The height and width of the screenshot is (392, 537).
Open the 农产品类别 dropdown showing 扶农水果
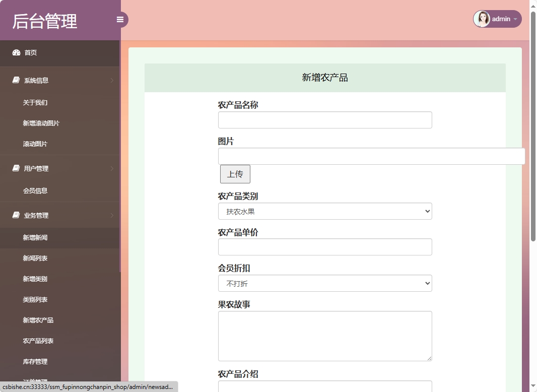click(325, 211)
